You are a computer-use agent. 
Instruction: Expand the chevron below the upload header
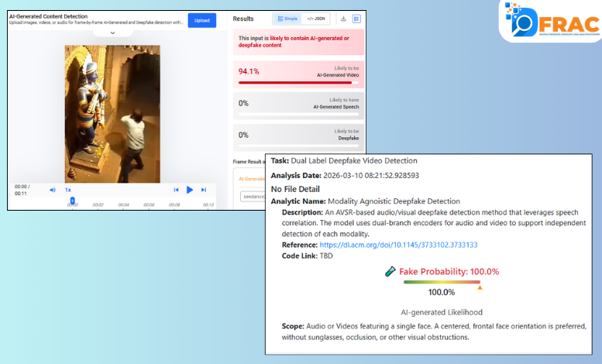[112, 33]
